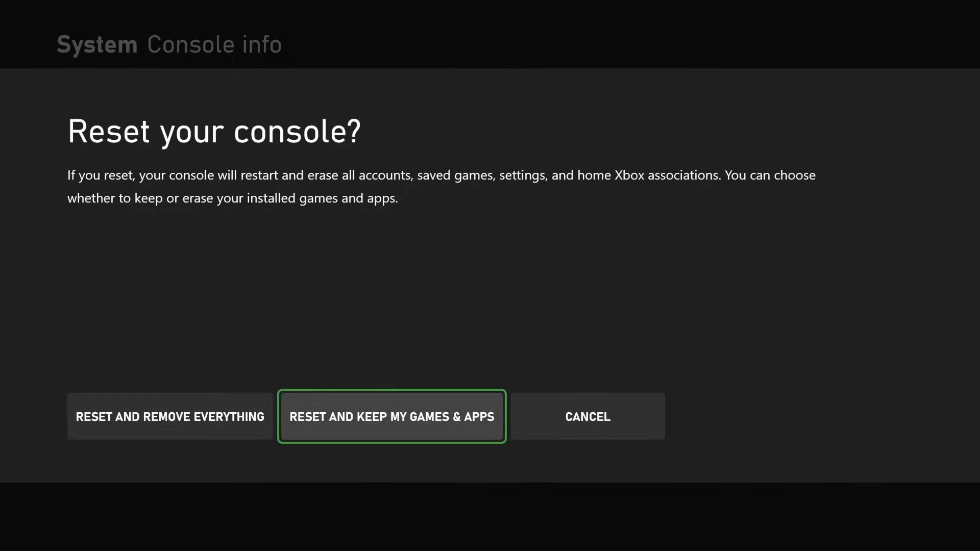Activate the green-highlighted focused button
Viewport: 980px width, 551px height.
point(391,416)
